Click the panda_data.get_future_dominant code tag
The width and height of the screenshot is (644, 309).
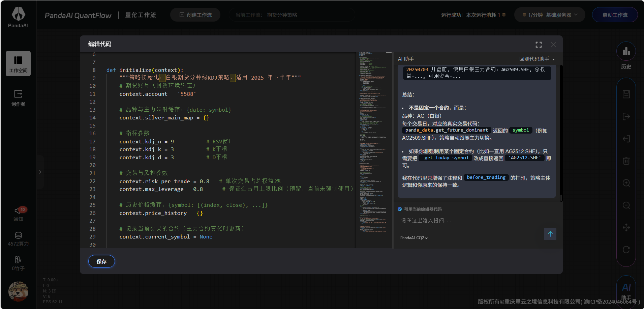pyautogui.click(x=447, y=130)
